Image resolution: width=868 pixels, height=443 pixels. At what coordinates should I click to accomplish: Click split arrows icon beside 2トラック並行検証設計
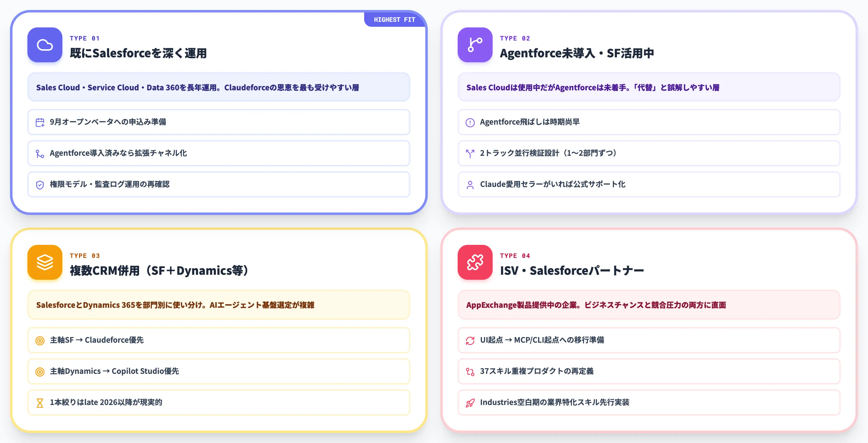(470, 154)
